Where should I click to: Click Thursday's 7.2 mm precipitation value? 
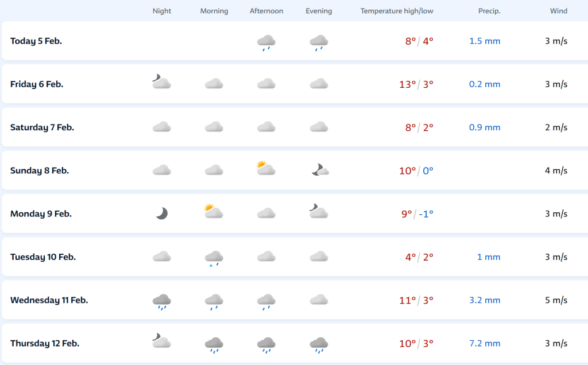pos(485,344)
